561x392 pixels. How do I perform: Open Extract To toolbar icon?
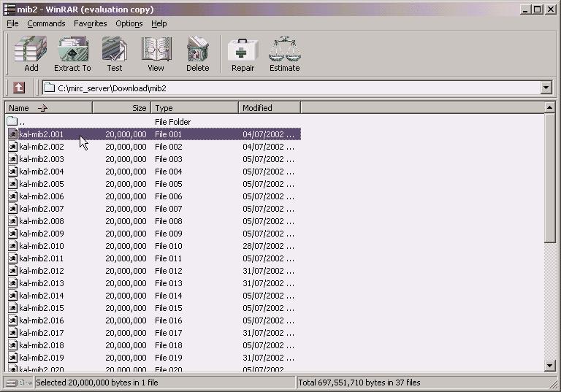(x=73, y=49)
